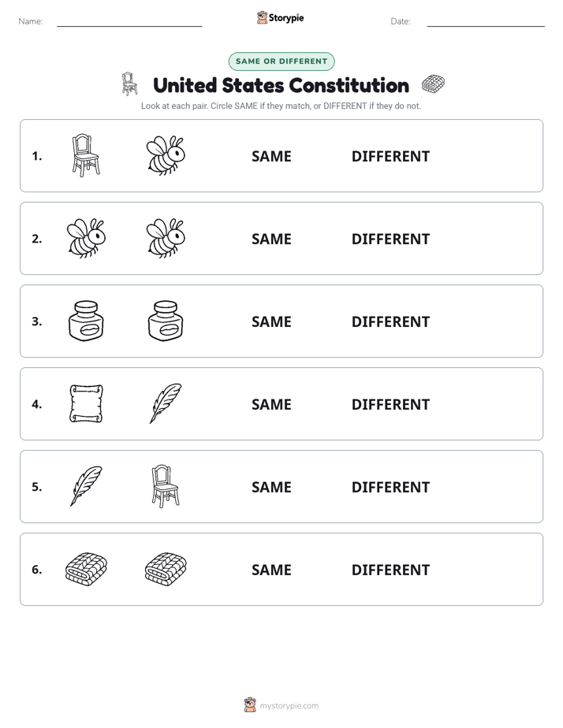Viewport: 563px width, 728px height.
Task: Select the feather quill in row 5
Action: 86,486
